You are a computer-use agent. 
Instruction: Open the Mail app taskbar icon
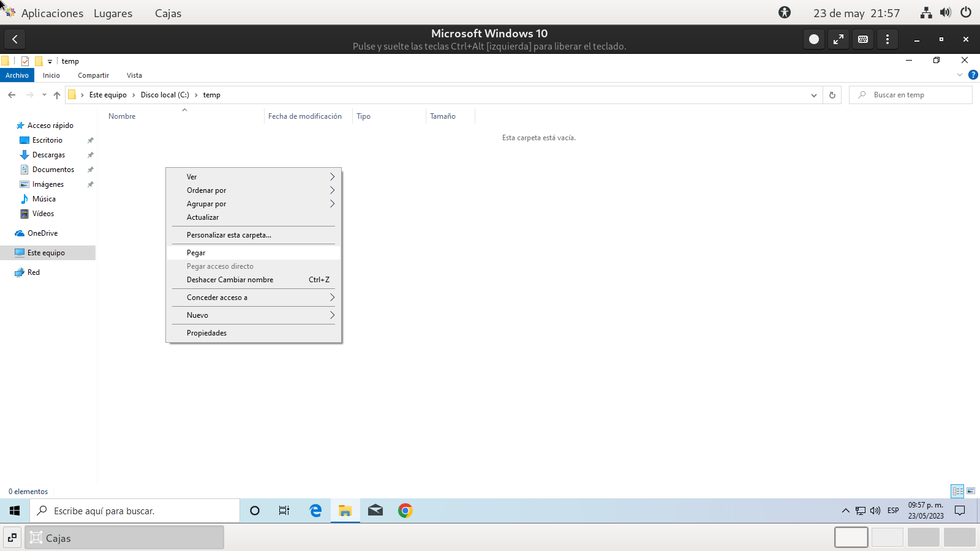(x=375, y=511)
